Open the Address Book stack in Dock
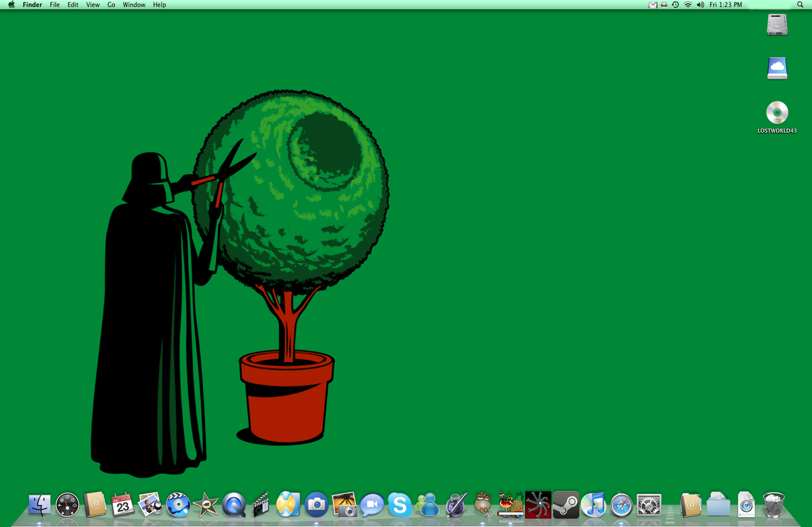This screenshot has width=812, height=527. (691, 505)
